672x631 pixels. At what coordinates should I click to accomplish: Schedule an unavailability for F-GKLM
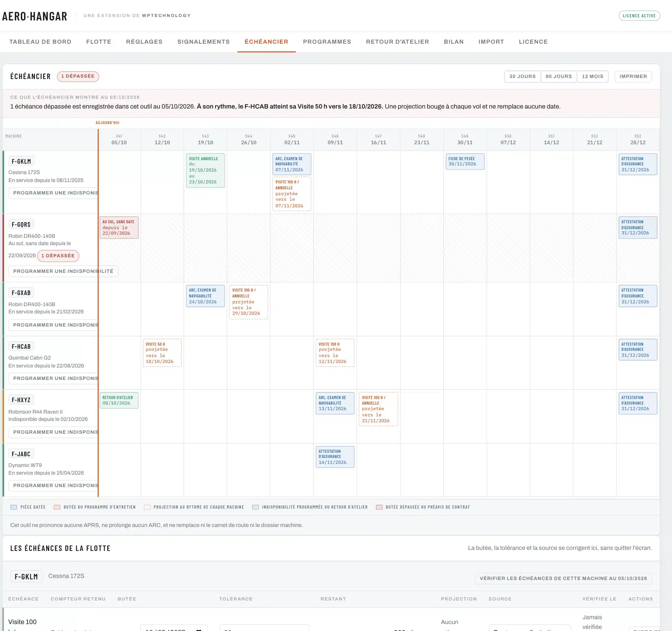click(53, 193)
